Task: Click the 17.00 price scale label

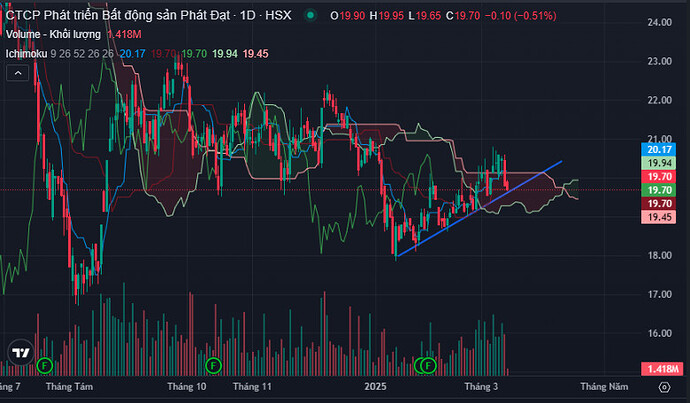Action: pos(660,294)
